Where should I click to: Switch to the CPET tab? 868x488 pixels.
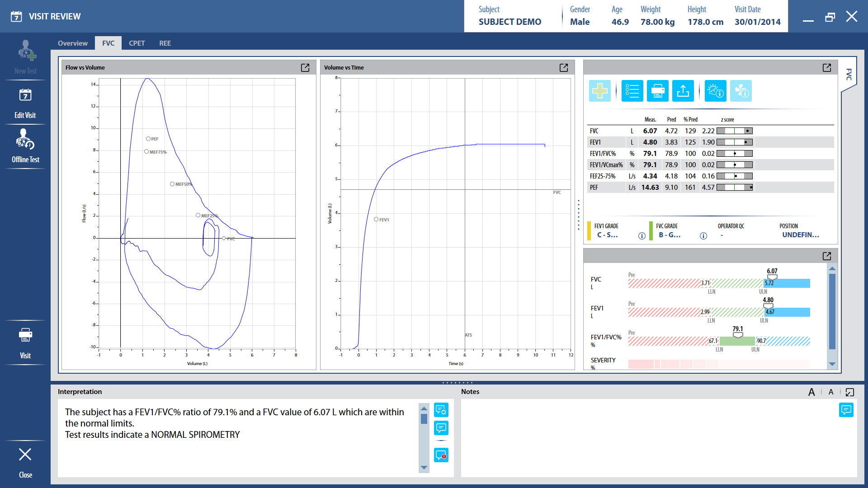(137, 43)
